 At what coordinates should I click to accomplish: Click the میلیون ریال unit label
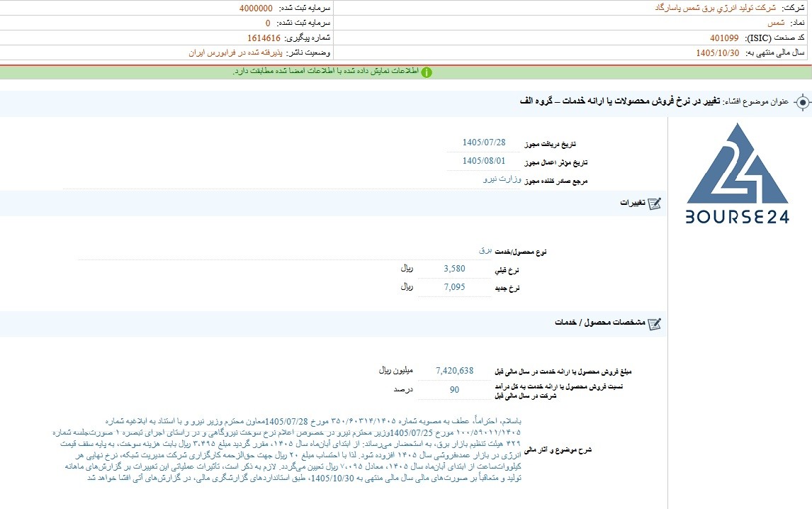(395, 371)
